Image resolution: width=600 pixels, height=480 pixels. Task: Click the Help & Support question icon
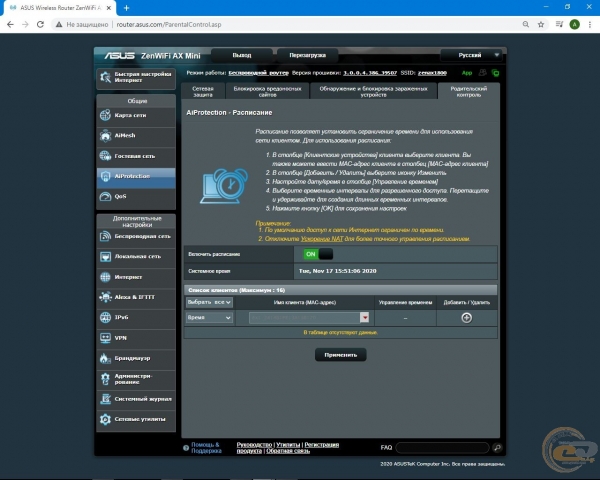pyautogui.click(x=186, y=448)
